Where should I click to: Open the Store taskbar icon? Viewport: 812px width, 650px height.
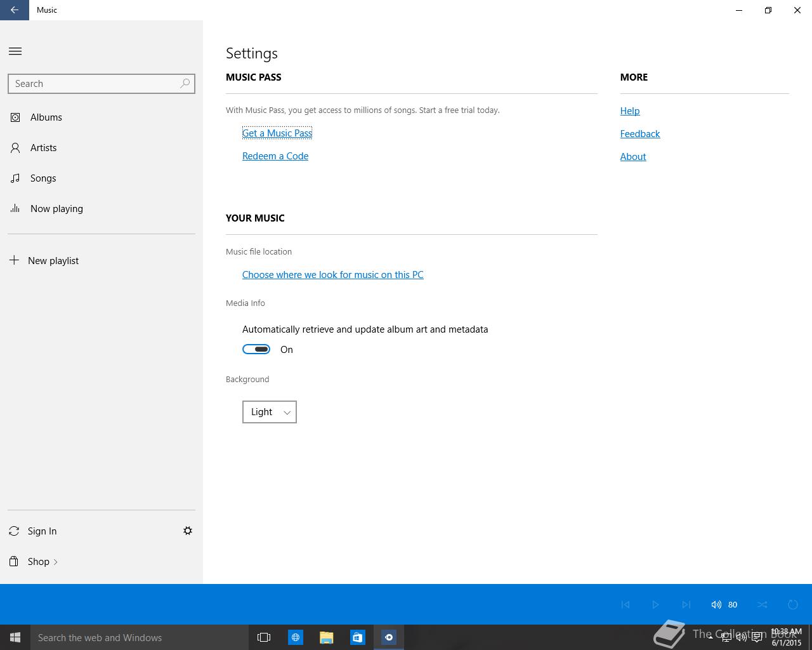(358, 637)
